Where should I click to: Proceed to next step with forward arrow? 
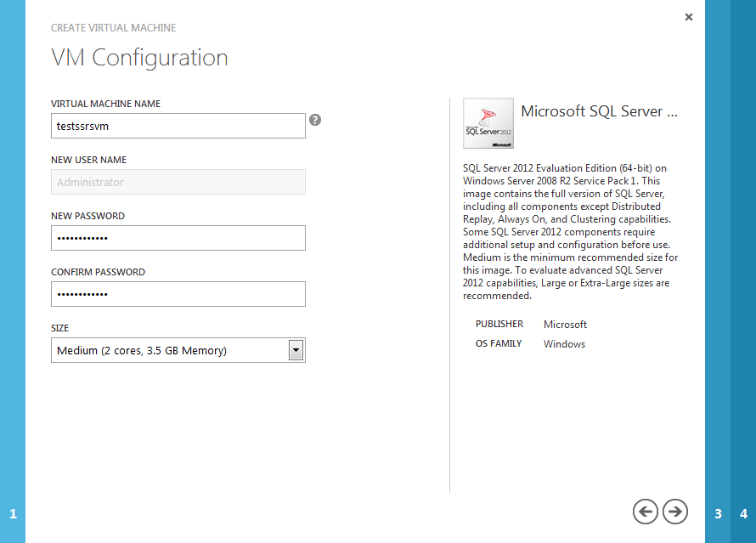tap(675, 512)
